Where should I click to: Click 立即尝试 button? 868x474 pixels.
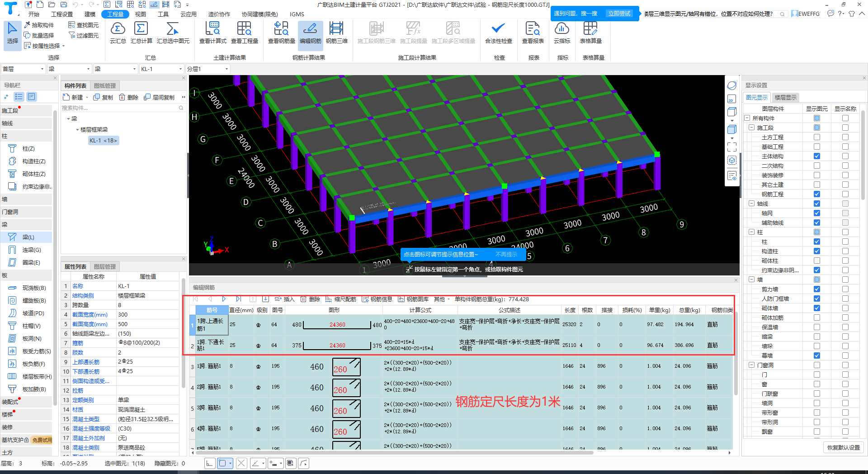click(619, 14)
